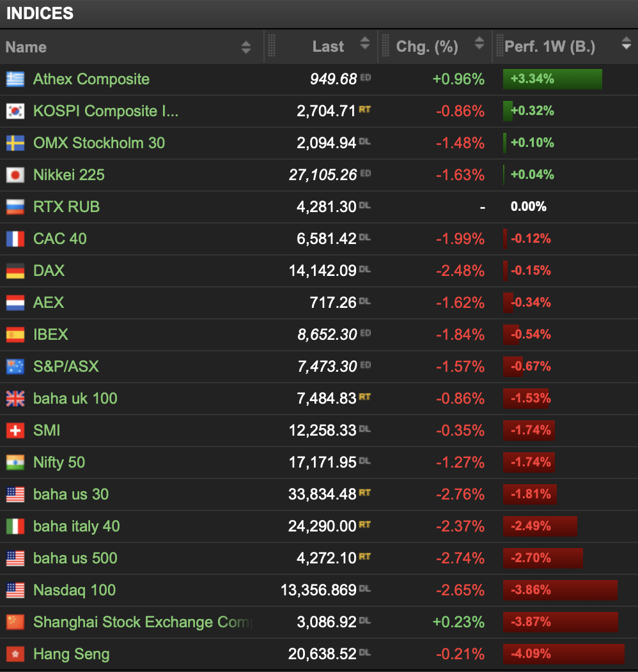This screenshot has width=638, height=672.
Task: Click the Italy flag icon beside baha italy 40
Action: click(x=15, y=527)
